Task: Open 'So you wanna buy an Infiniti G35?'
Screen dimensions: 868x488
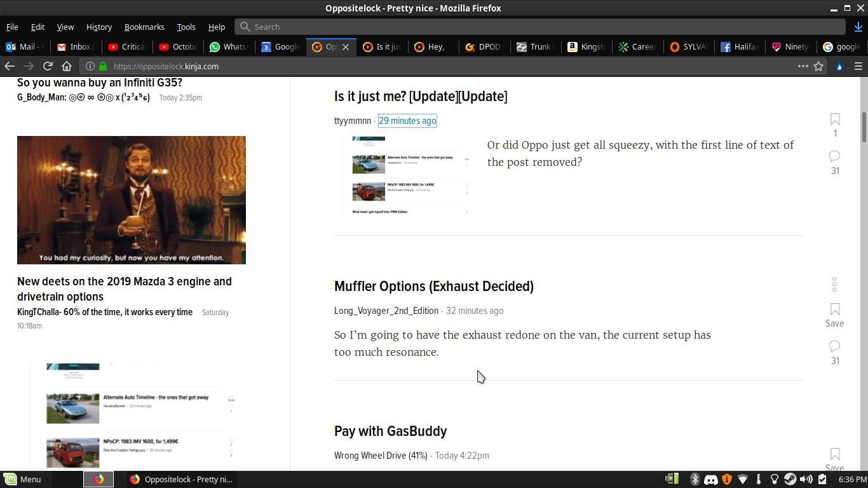Action: [x=100, y=83]
